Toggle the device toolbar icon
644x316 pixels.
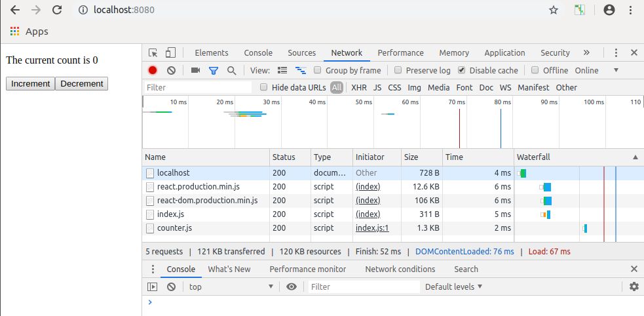[170, 53]
